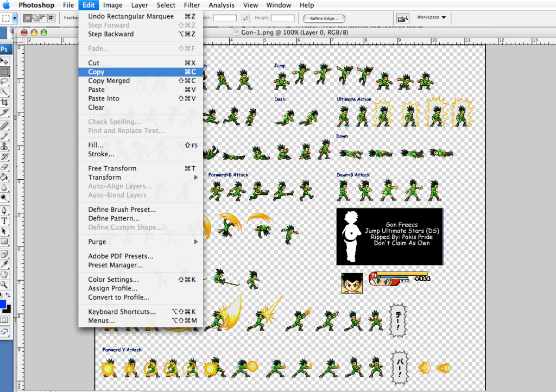Screen dimensions: 556x392
Task: Choose Keyboard Shortcuts...
Action: (x=141, y=312)
